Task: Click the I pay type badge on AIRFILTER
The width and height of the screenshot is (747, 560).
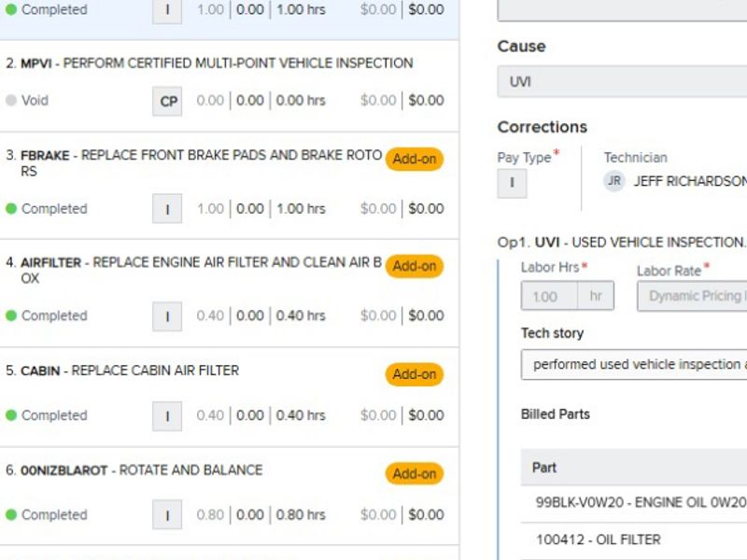Action: click(167, 316)
